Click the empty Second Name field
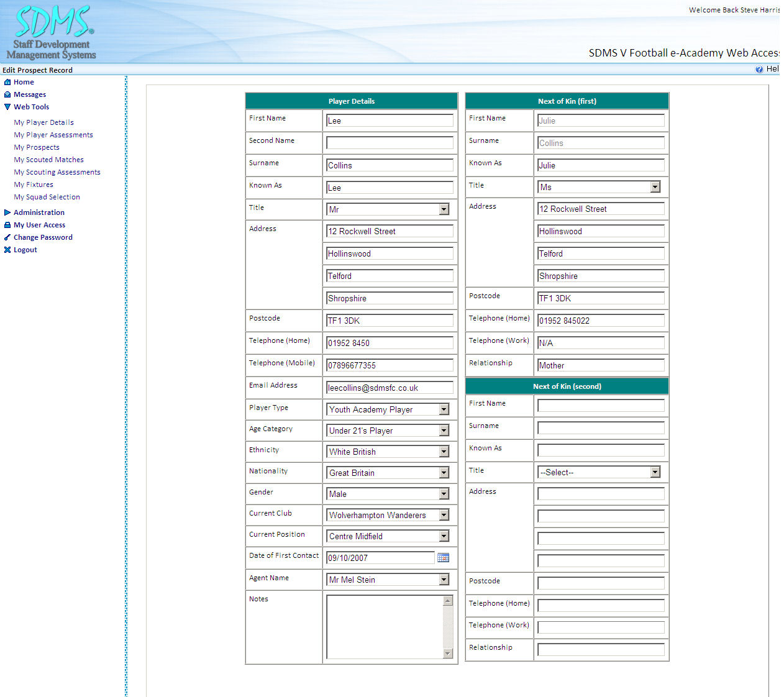This screenshot has width=784, height=697. pos(390,143)
